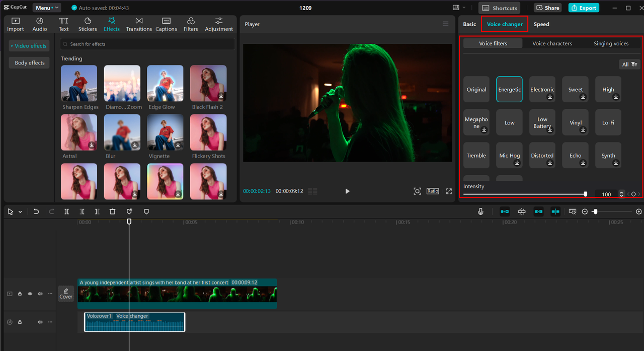
Task: Open the Menu dropdown
Action: (x=46, y=8)
